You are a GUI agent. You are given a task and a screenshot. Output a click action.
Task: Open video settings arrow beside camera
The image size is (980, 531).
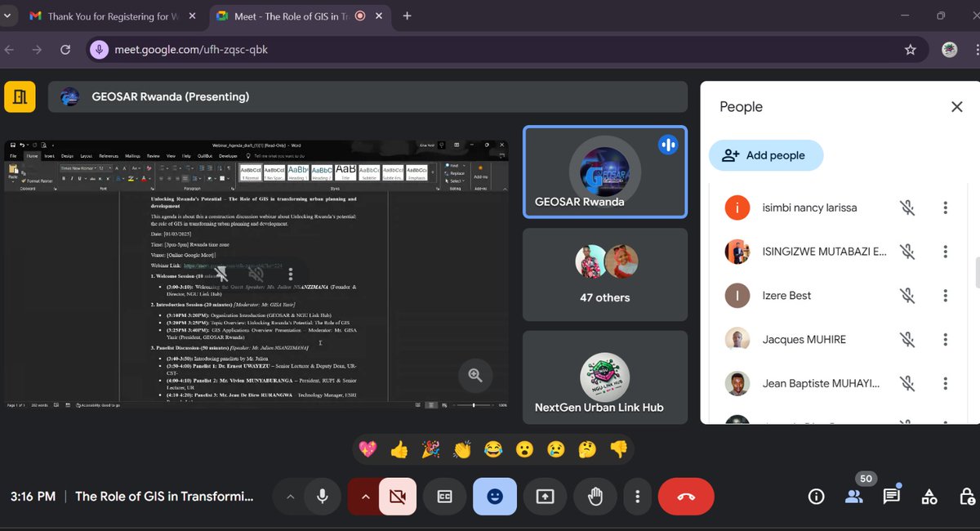[365, 496]
